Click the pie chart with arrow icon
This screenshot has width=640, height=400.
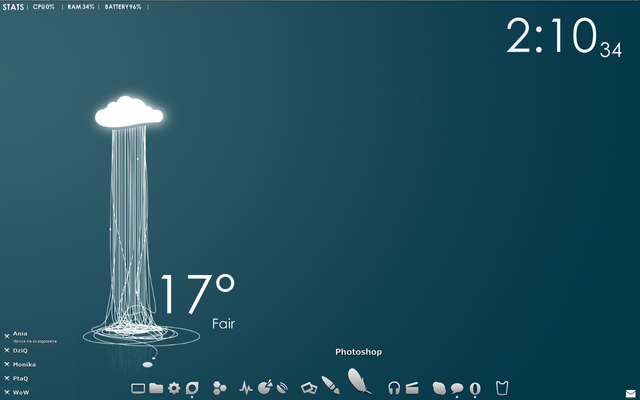click(265, 387)
